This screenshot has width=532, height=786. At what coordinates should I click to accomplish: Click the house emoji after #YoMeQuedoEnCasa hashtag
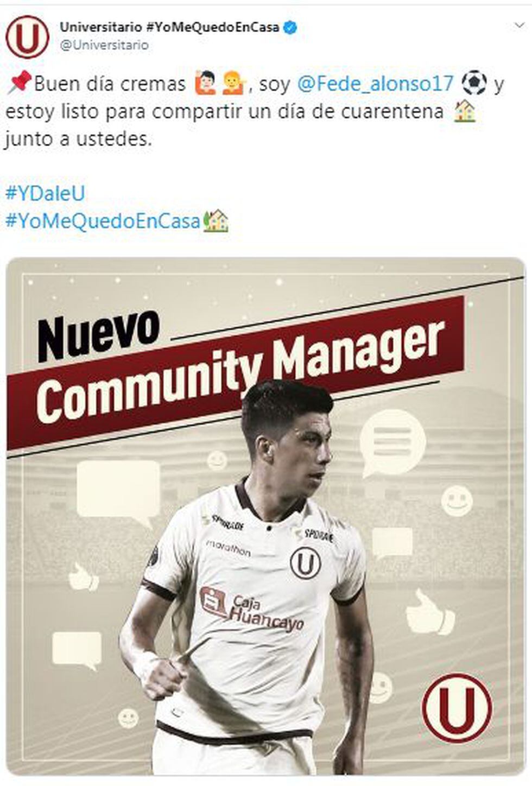pyautogui.click(x=216, y=221)
